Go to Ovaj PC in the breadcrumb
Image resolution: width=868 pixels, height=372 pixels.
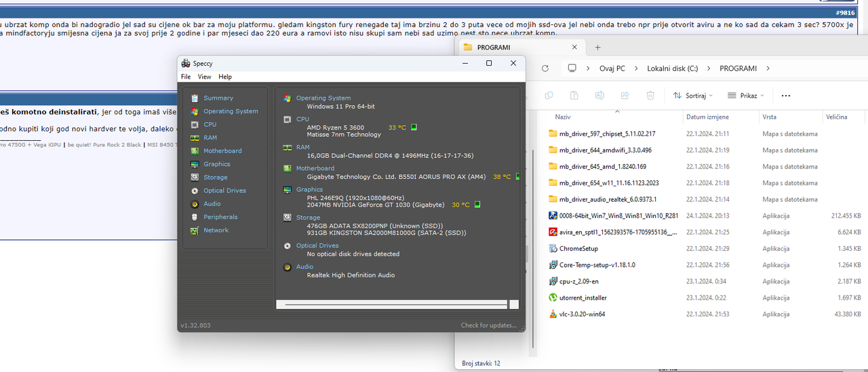(x=612, y=68)
